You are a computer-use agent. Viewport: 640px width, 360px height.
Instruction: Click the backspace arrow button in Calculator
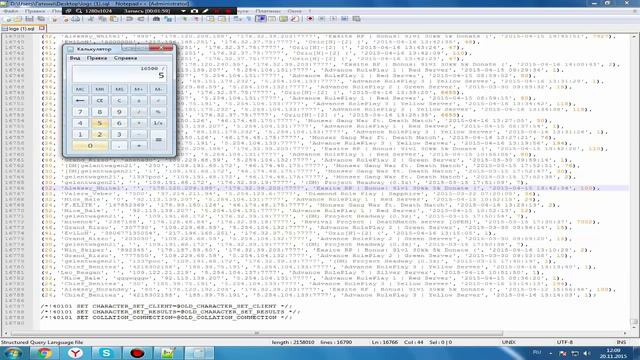pos(80,100)
